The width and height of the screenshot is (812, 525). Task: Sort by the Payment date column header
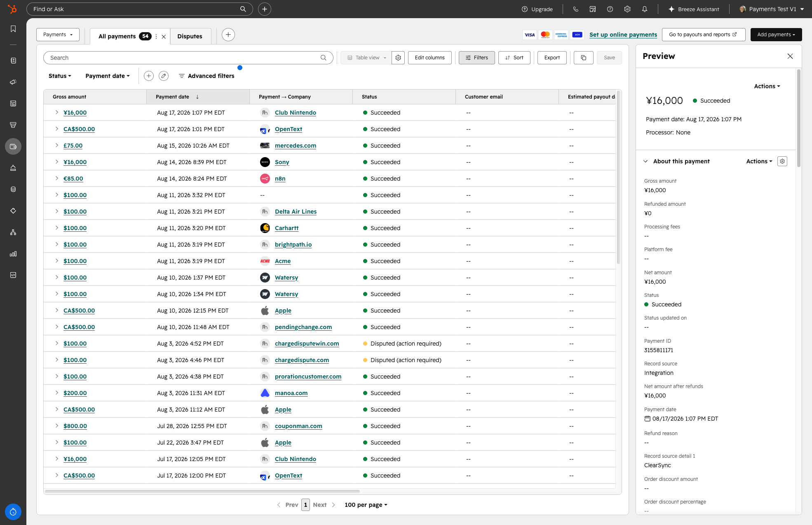198,97
